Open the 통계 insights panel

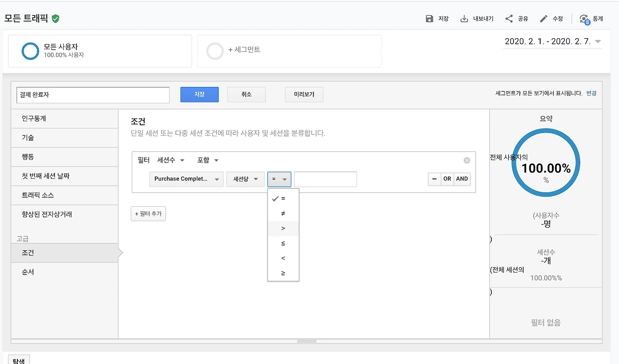click(591, 19)
